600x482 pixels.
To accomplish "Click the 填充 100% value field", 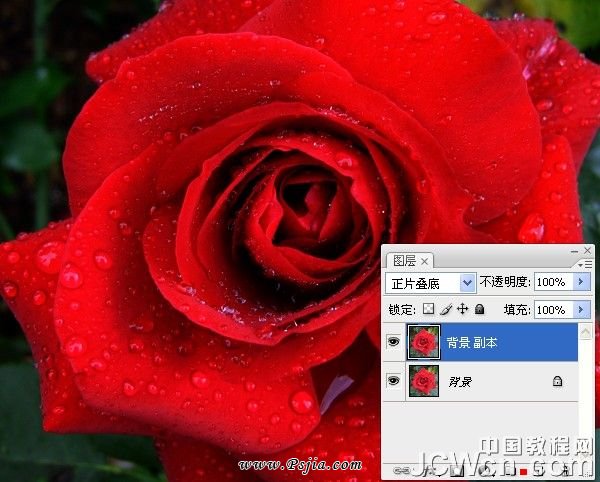I will [x=553, y=309].
